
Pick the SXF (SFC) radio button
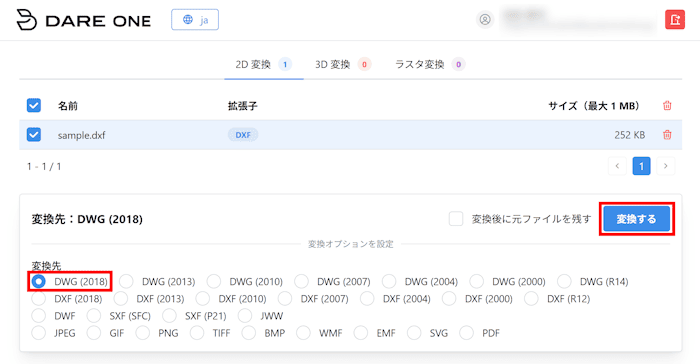click(94, 316)
